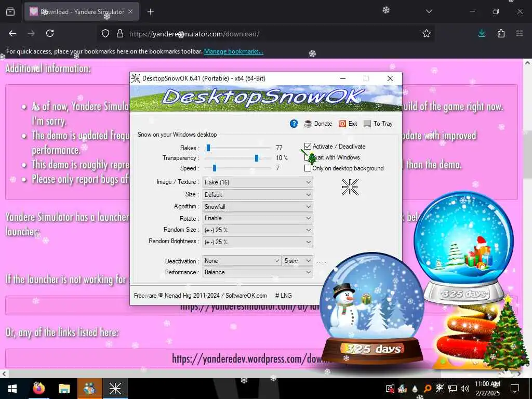
Task: Open the Random Size dropdown
Action: [x=258, y=230]
